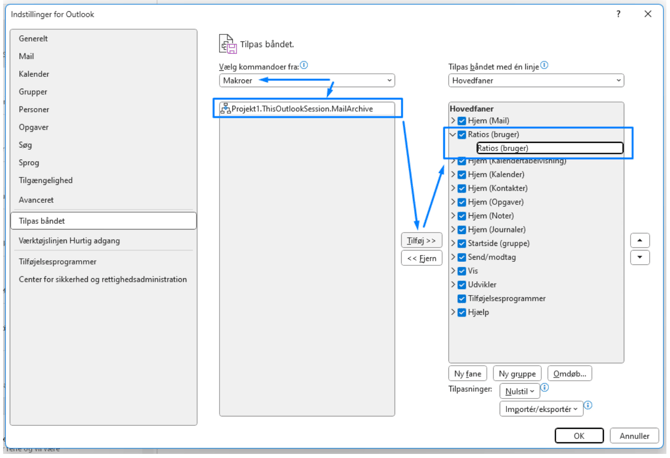Viewport: 670px width, 458px height.
Task: Click the macro icon beside Projekt1.ThisOutlookSession.MailArchive
Action: pyautogui.click(x=226, y=108)
